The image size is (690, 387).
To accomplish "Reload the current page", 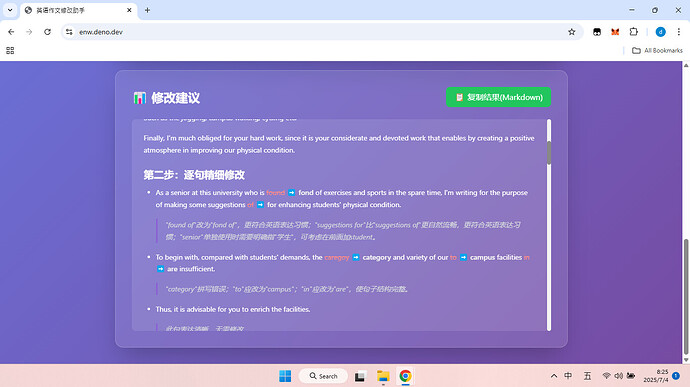I will point(48,32).
